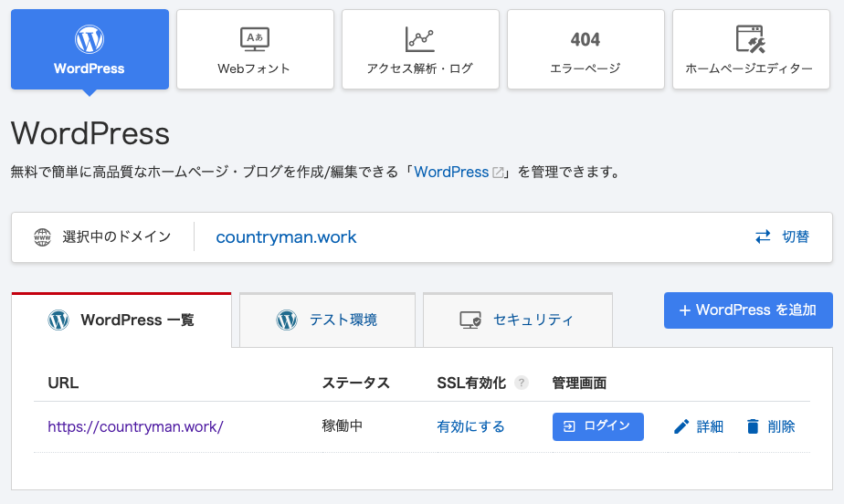Click the 稼働中 status text
The image size is (844, 504).
(343, 425)
